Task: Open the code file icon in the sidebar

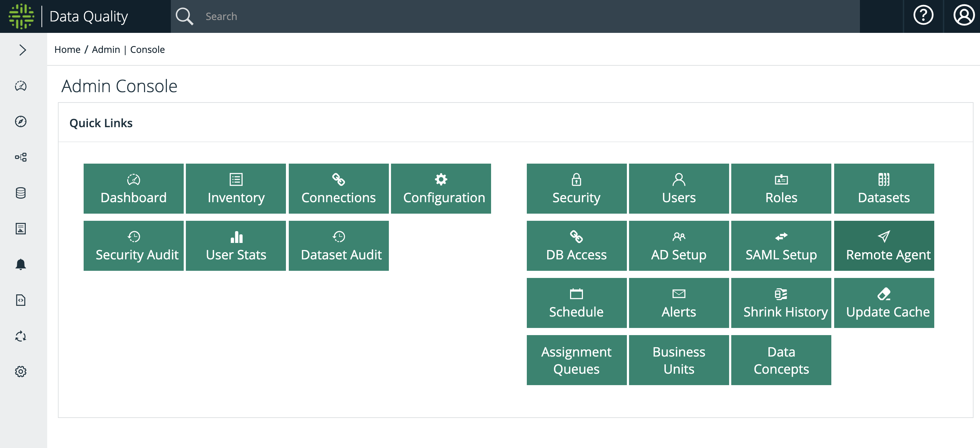Action: pos(21,300)
